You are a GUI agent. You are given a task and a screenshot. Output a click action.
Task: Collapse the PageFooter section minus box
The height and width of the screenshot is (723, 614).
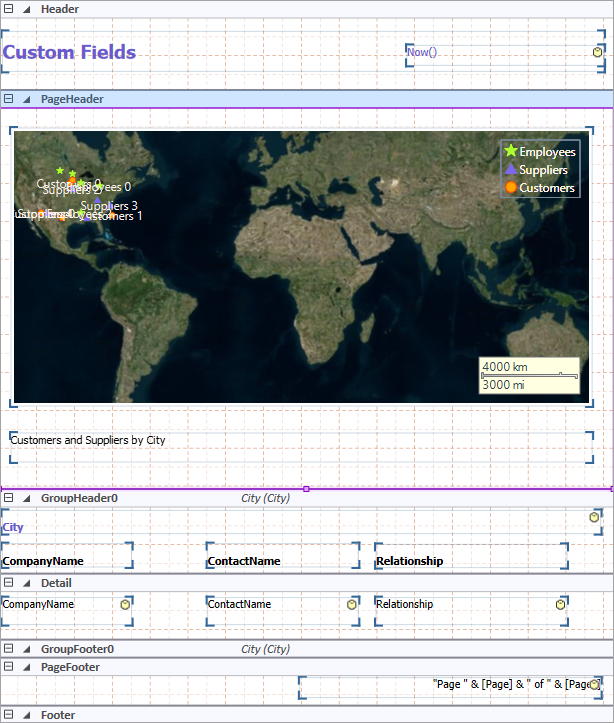[9, 666]
